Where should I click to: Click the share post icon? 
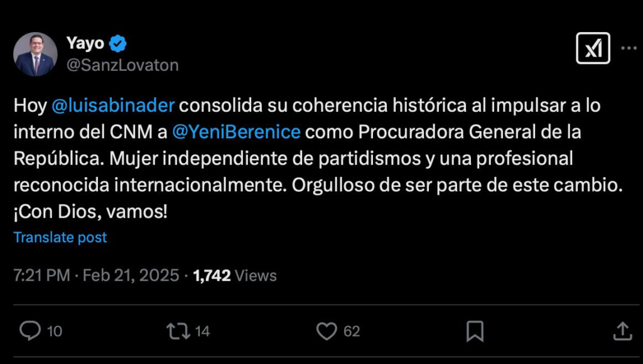click(622, 331)
